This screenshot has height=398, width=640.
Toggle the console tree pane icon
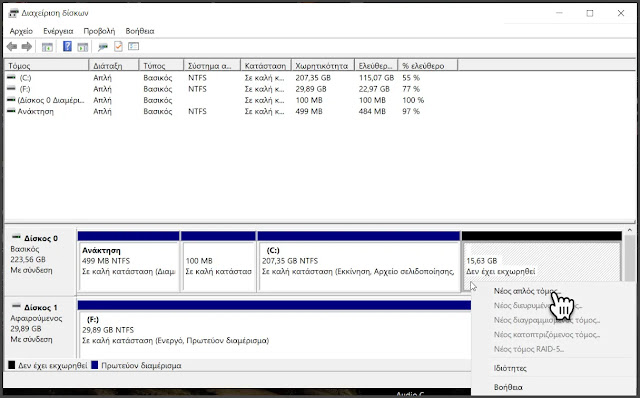47,47
